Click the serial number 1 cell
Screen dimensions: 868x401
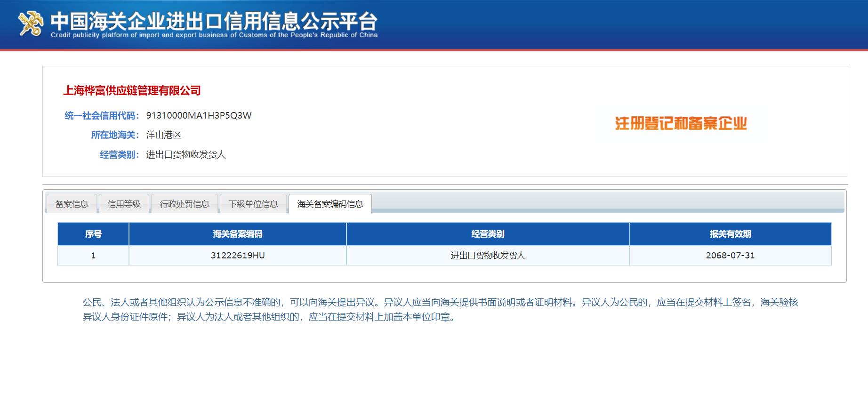[93, 256]
